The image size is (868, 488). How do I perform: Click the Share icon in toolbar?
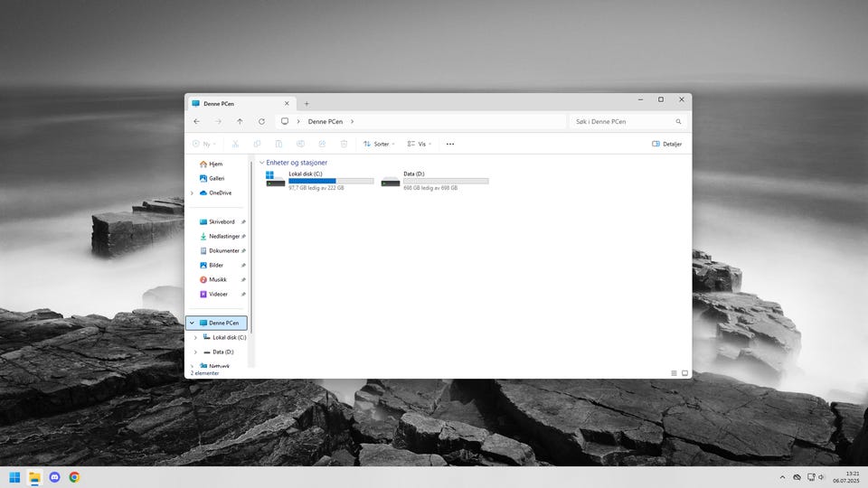click(322, 144)
